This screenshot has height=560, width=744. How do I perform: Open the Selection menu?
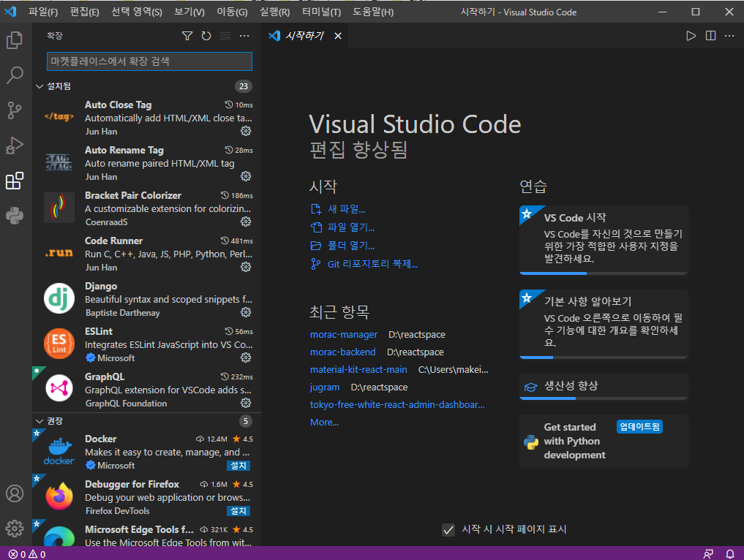click(137, 12)
